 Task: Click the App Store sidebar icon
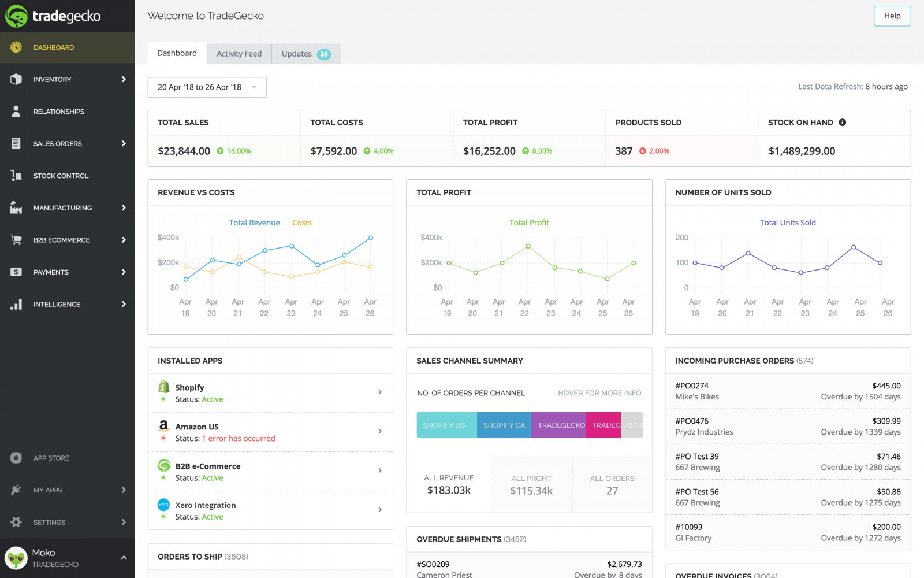(x=16, y=458)
